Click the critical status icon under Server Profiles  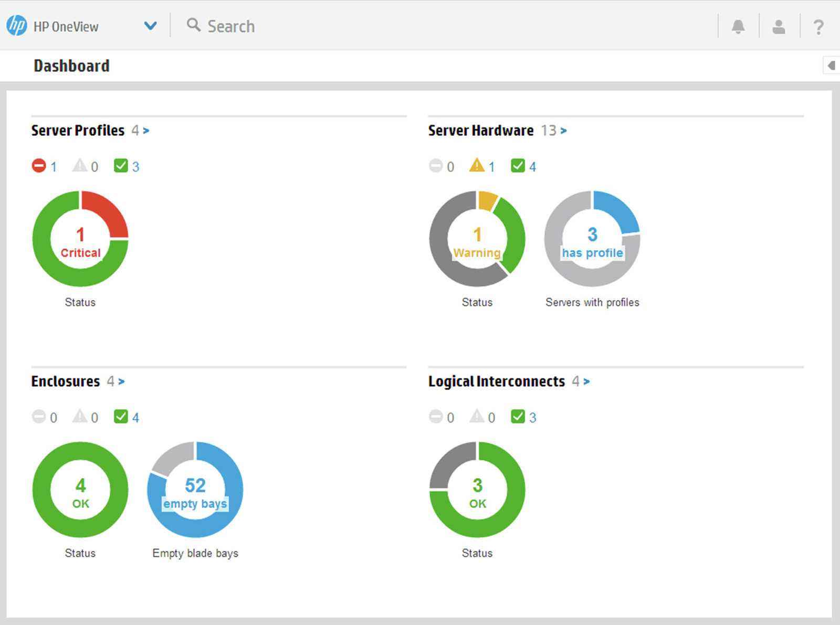coord(39,166)
